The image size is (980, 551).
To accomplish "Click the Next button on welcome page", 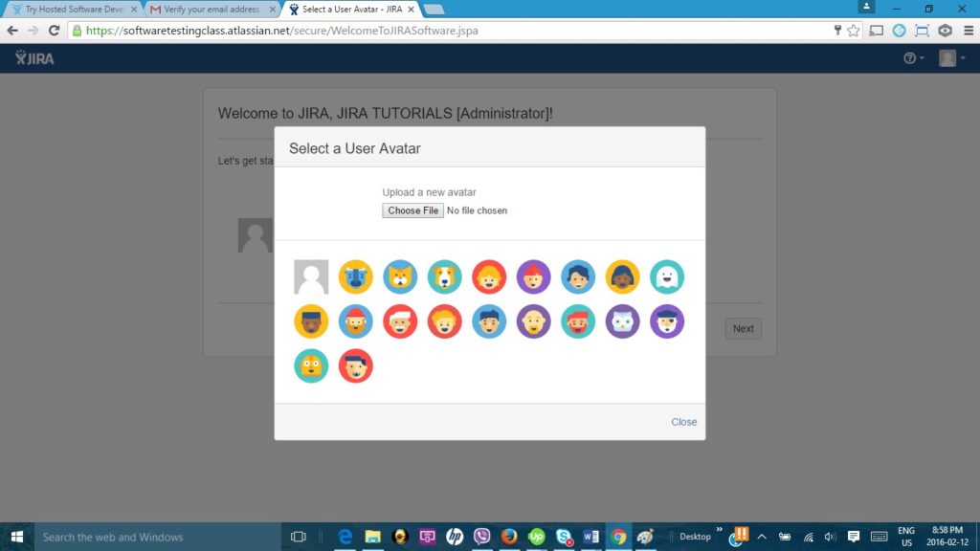I will click(x=743, y=329).
